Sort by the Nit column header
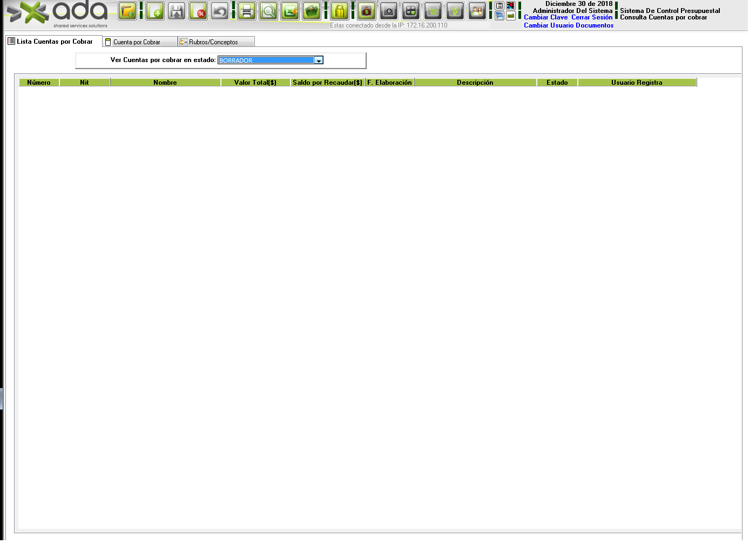Image resolution: width=756 pixels, height=544 pixels. 85,83
